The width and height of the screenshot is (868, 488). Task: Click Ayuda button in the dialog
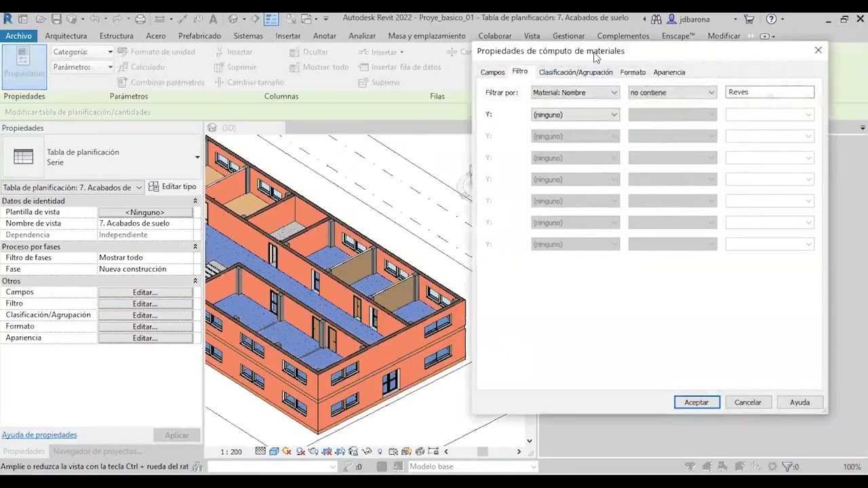tap(800, 403)
